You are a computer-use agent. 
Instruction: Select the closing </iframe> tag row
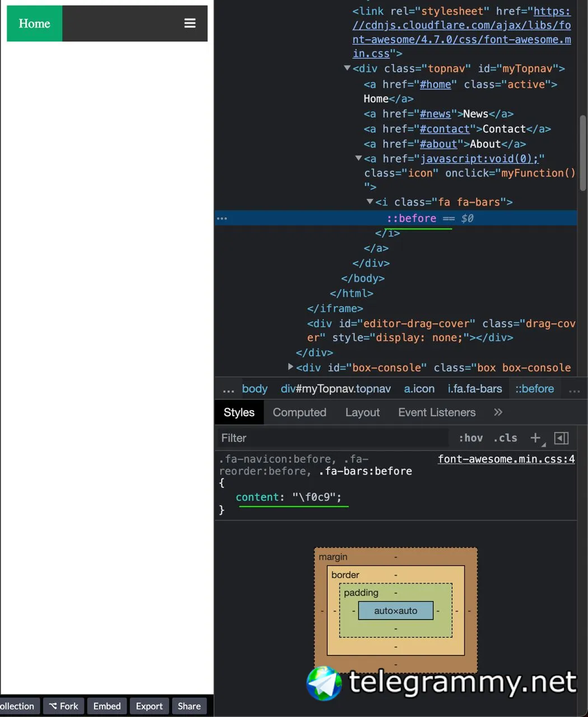pyautogui.click(x=335, y=308)
